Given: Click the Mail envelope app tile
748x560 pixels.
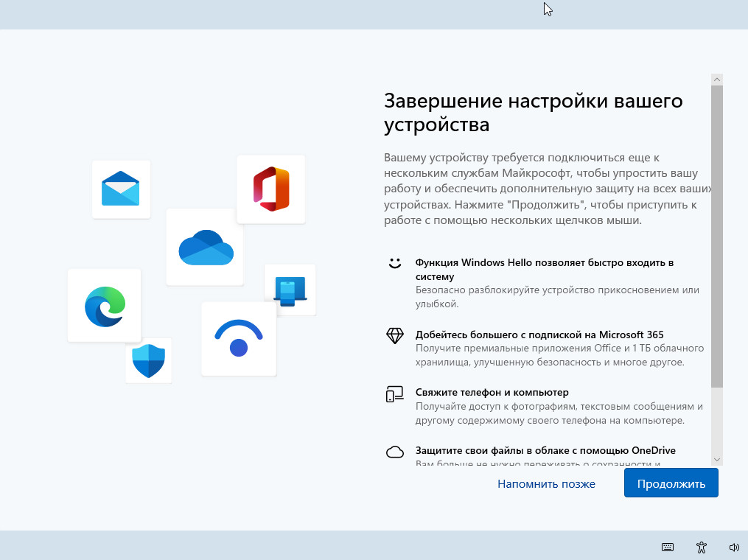Looking at the screenshot, I should pos(121,189).
